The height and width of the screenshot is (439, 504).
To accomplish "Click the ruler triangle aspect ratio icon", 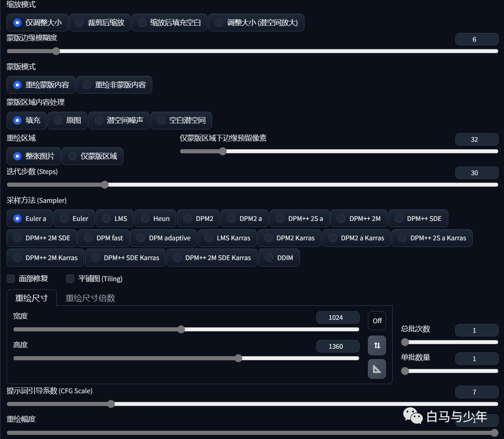I will 377,369.
